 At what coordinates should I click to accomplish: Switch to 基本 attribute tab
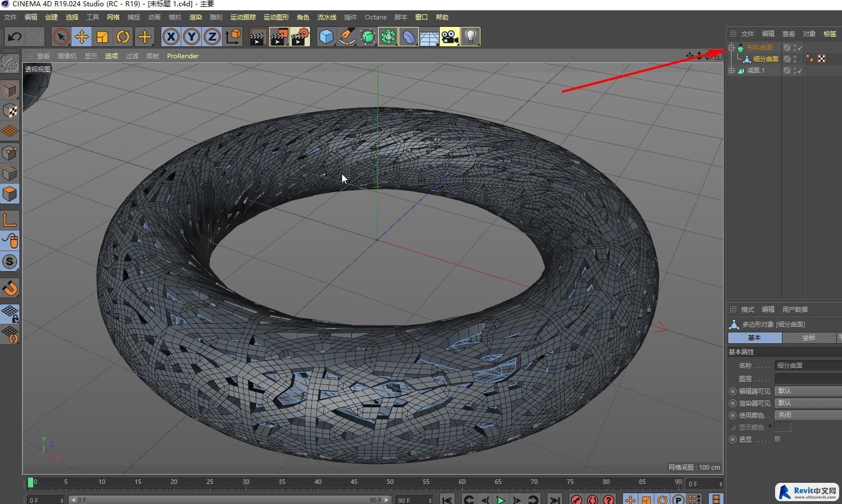point(754,338)
